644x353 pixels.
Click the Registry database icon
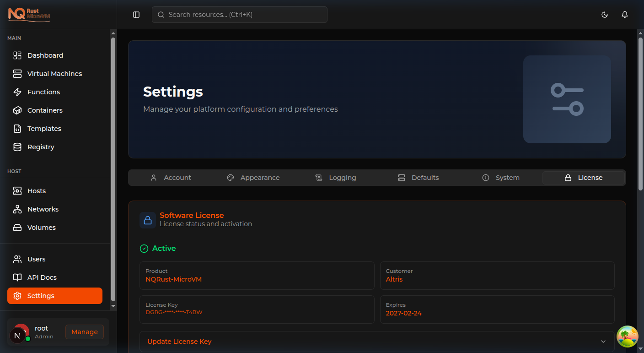17,147
